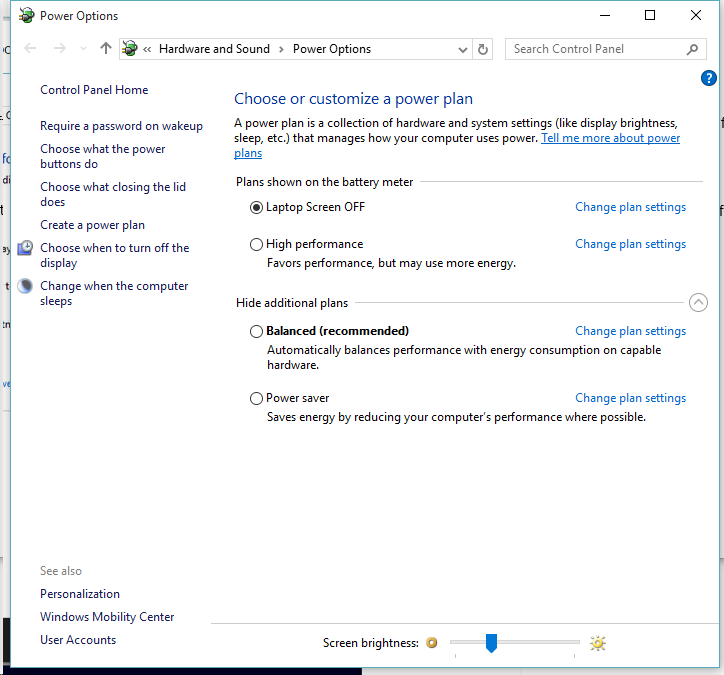Click the Power Options icon in address bar

click(x=130, y=48)
